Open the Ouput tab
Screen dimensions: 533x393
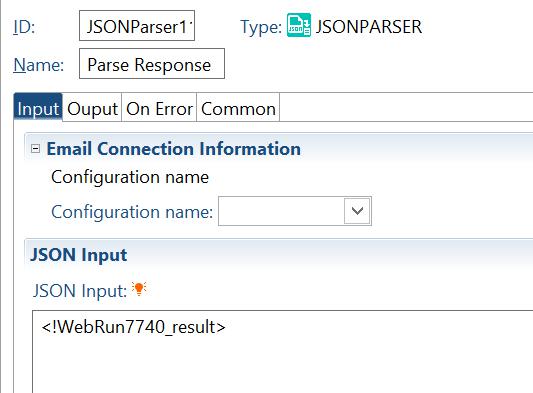(92, 109)
